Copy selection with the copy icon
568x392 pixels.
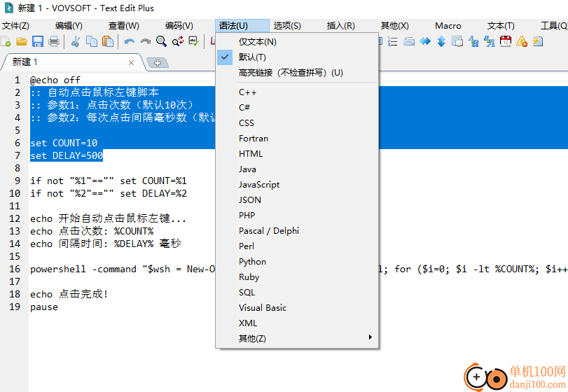tap(92, 41)
